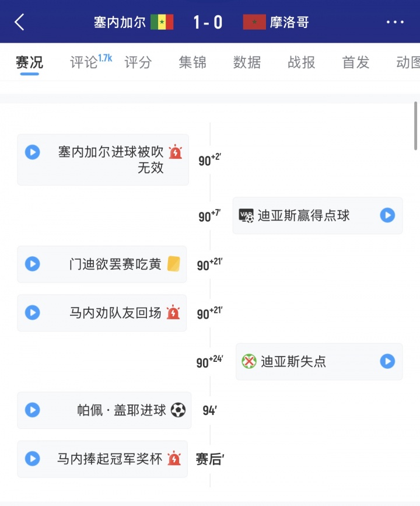Screen dimensions: 420x506
Task: Open the 数据 tab
Action: point(247,62)
